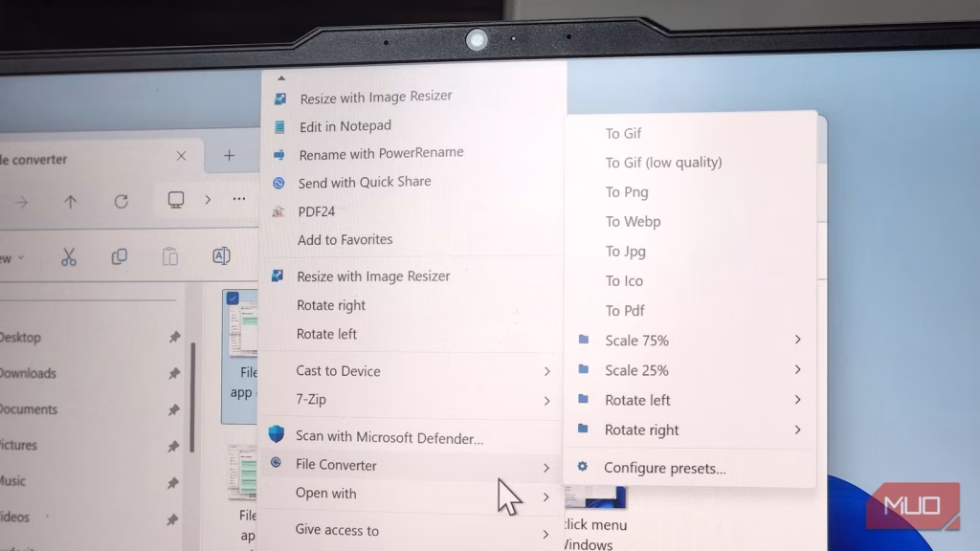Expand the Scale 75% submenu
The image size is (980, 551).
tap(797, 340)
